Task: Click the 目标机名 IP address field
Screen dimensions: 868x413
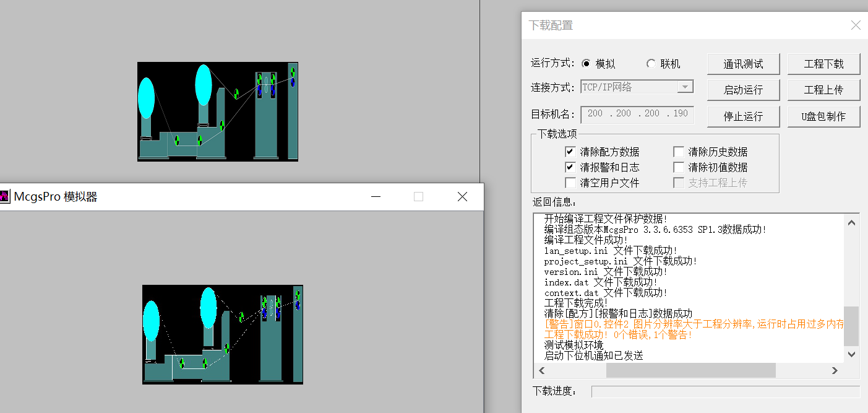Action: pyautogui.click(x=637, y=114)
